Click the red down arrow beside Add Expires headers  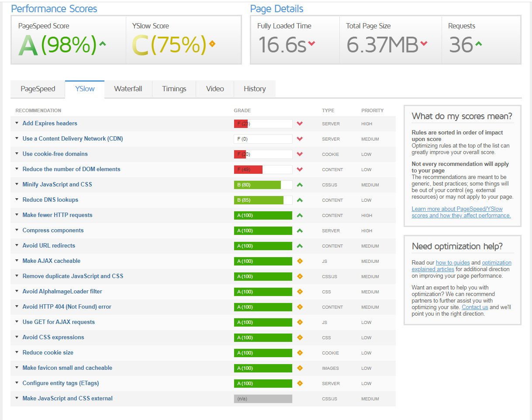[300, 124]
